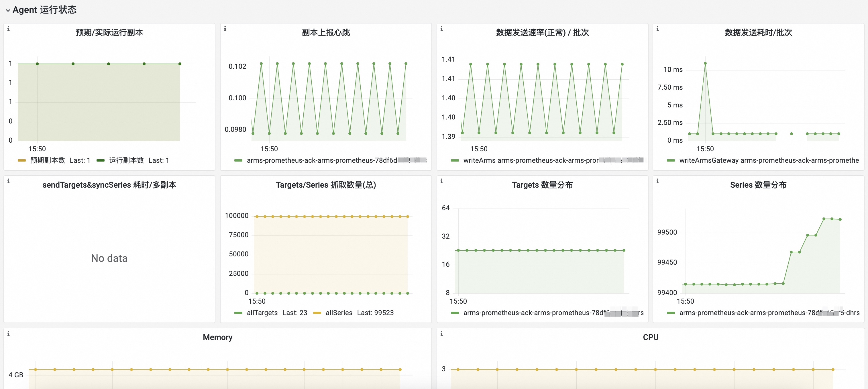The image size is (868, 389).
Task: Toggle allTargets legend series
Action: point(262,313)
